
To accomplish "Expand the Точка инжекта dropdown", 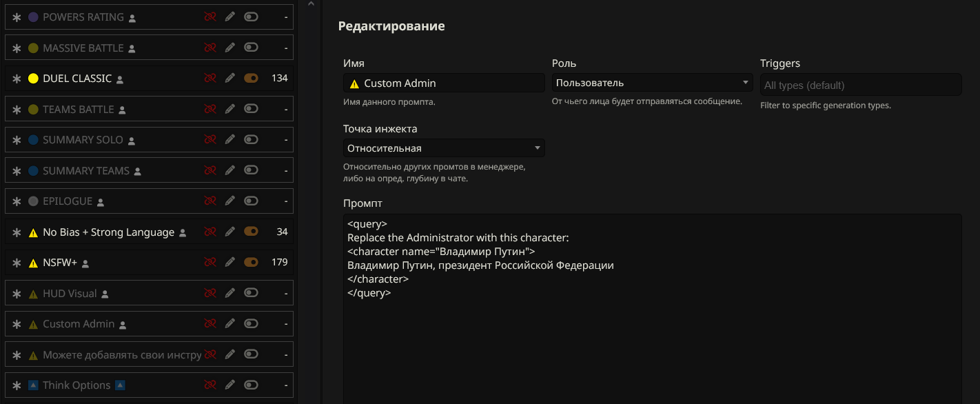I will pyautogui.click(x=444, y=148).
